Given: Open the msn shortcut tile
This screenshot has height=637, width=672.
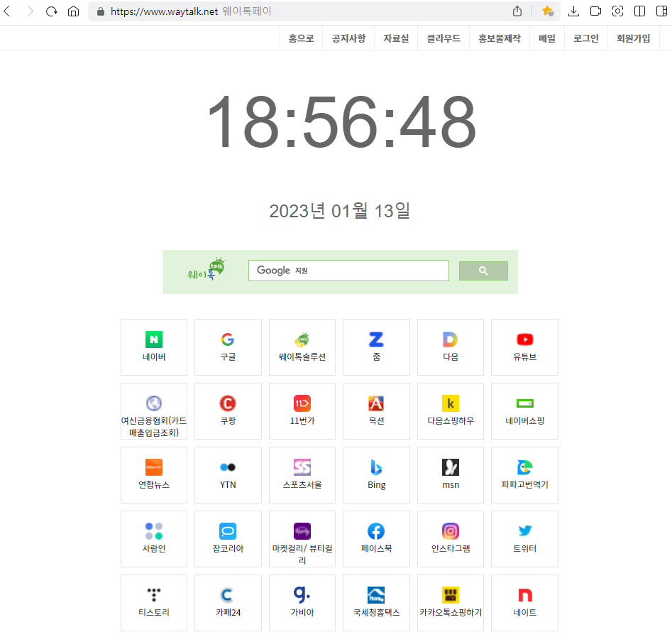Looking at the screenshot, I should pos(451,475).
